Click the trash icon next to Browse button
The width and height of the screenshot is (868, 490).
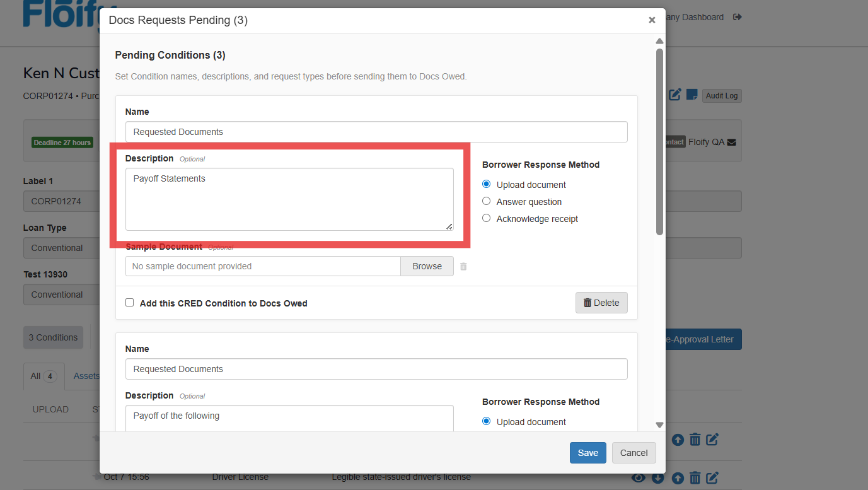pyautogui.click(x=463, y=266)
